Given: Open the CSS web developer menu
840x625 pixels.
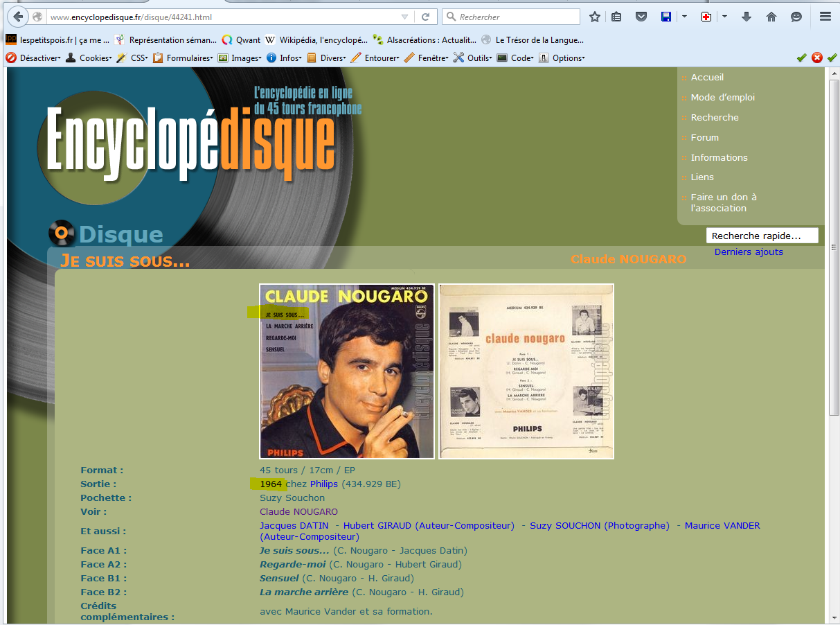Looking at the screenshot, I should tap(133, 58).
